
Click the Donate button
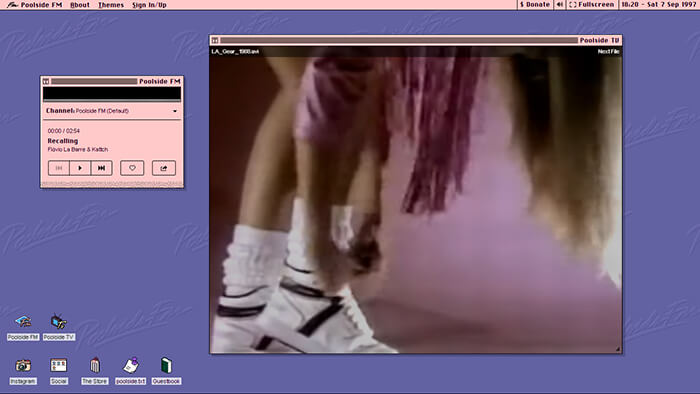pos(535,4)
